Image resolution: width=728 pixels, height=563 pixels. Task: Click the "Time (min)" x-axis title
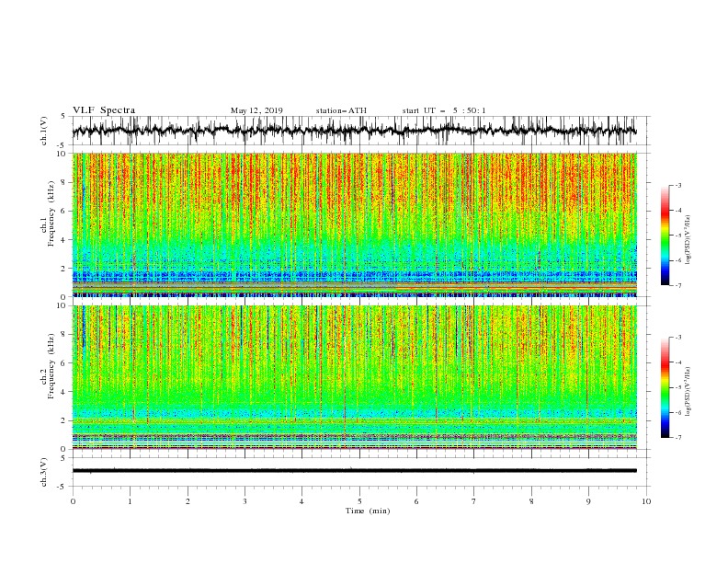368,511
